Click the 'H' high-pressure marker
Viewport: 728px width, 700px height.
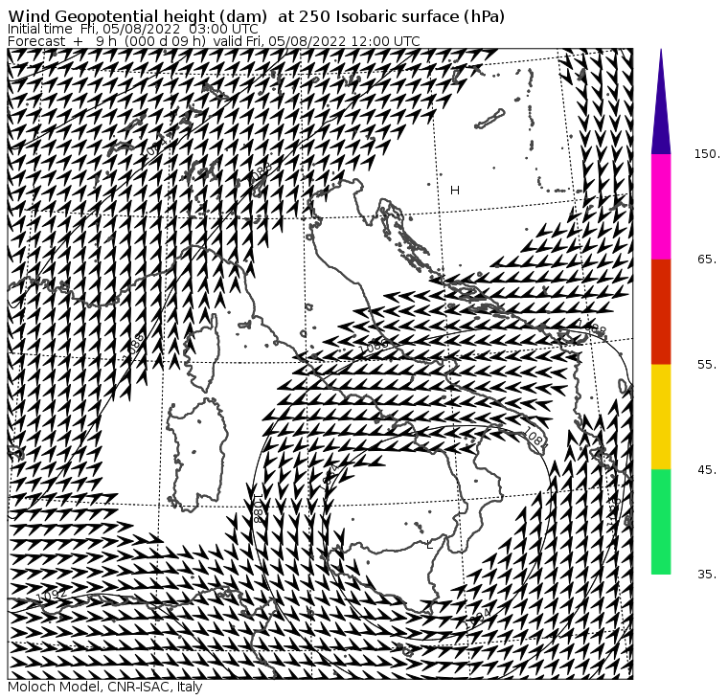[455, 191]
